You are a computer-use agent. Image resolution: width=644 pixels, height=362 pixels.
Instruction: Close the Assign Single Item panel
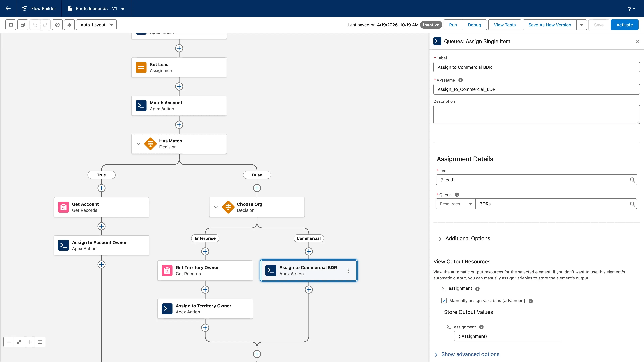tap(637, 41)
